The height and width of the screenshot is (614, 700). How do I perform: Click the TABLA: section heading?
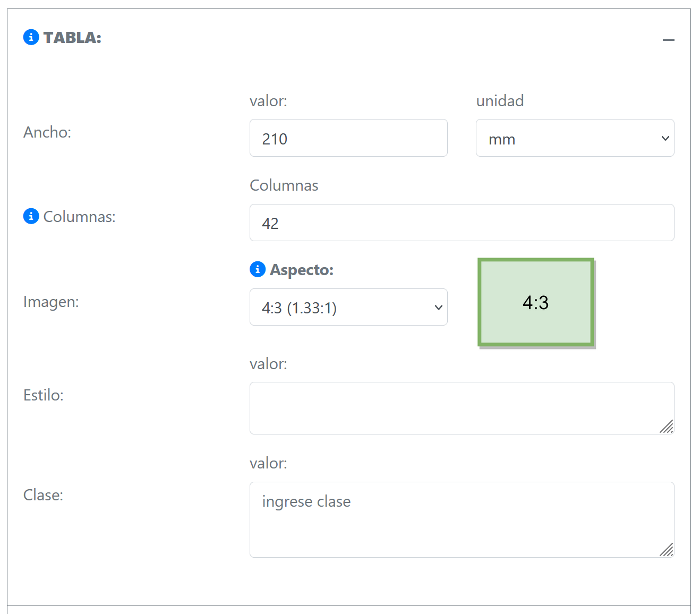point(72,38)
